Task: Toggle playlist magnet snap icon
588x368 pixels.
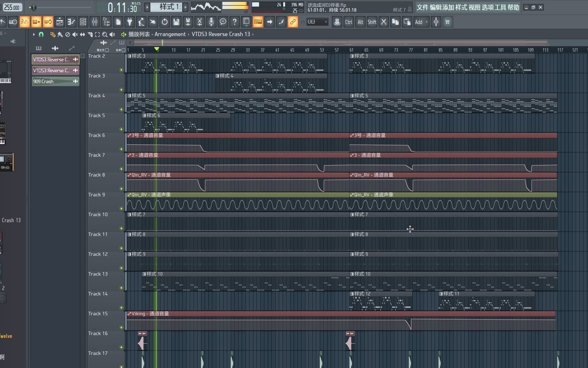Action: [x=41, y=34]
